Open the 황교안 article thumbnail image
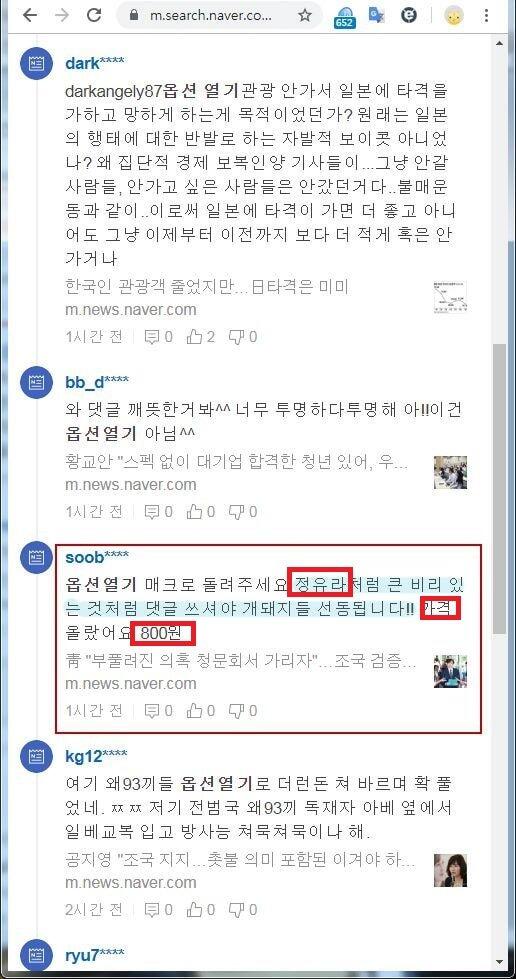This screenshot has width=516, height=979. pos(450,473)
